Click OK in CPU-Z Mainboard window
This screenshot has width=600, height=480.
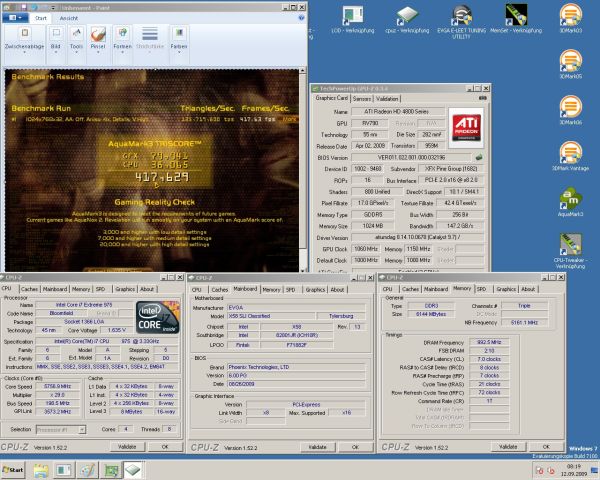click(x=355, y=447)
